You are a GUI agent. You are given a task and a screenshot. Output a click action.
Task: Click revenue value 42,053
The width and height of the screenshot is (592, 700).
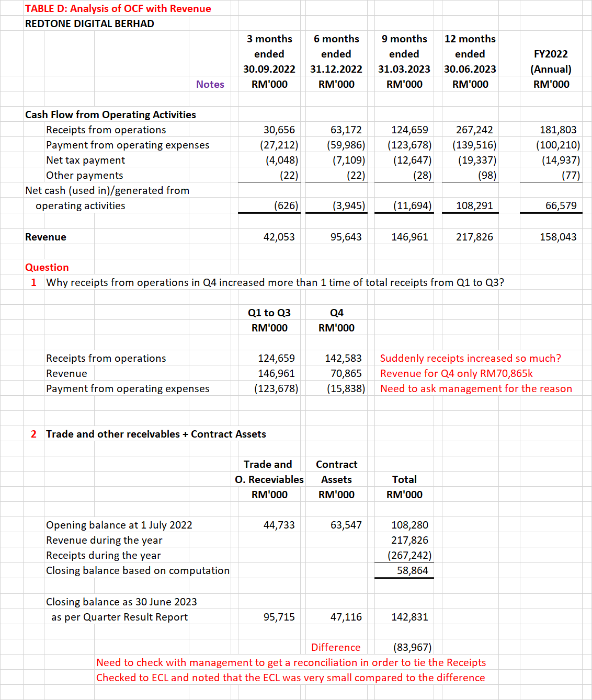coord(279,237)
